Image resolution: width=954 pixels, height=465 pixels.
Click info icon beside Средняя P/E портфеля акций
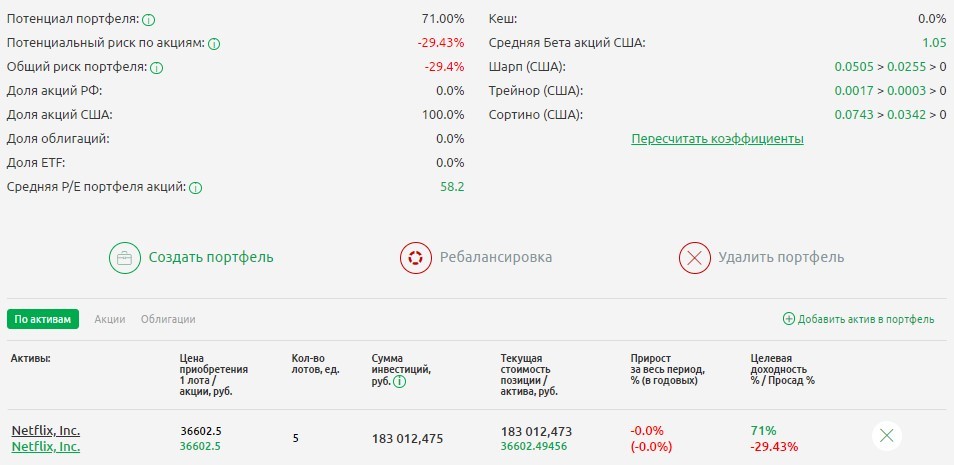tap(196, 187)
